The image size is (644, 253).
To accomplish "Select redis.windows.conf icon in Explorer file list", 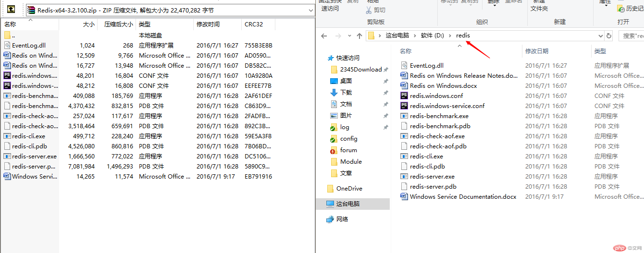I will [x=404, y=96].
